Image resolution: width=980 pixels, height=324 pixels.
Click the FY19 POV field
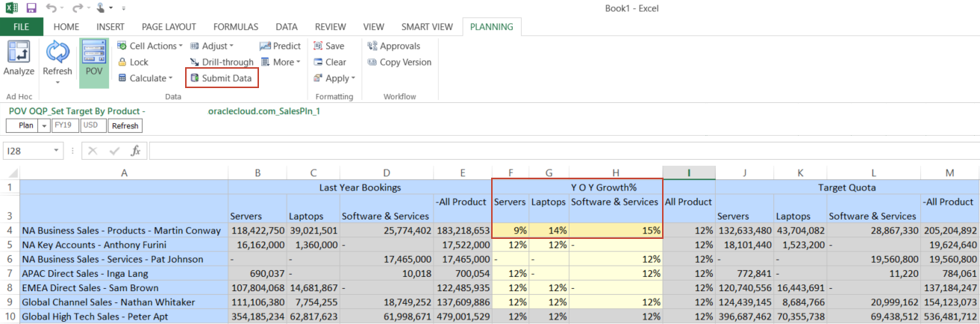pos(65,126)
